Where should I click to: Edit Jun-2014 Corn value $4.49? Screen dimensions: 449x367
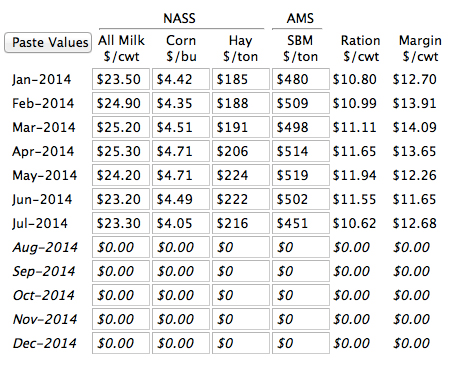pyautogui.click(x=181, y=199)
